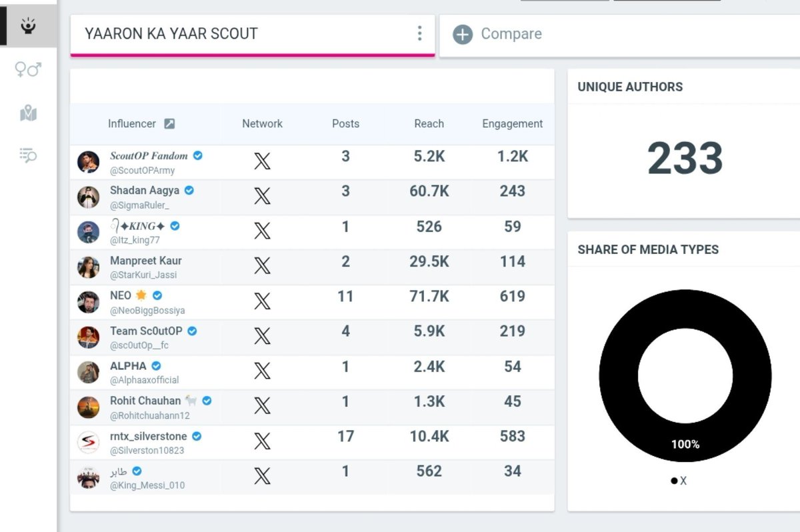Open the @Rohitchuahann12 handle
This screenshot has height=532, width=800.
tap(150, 415)
